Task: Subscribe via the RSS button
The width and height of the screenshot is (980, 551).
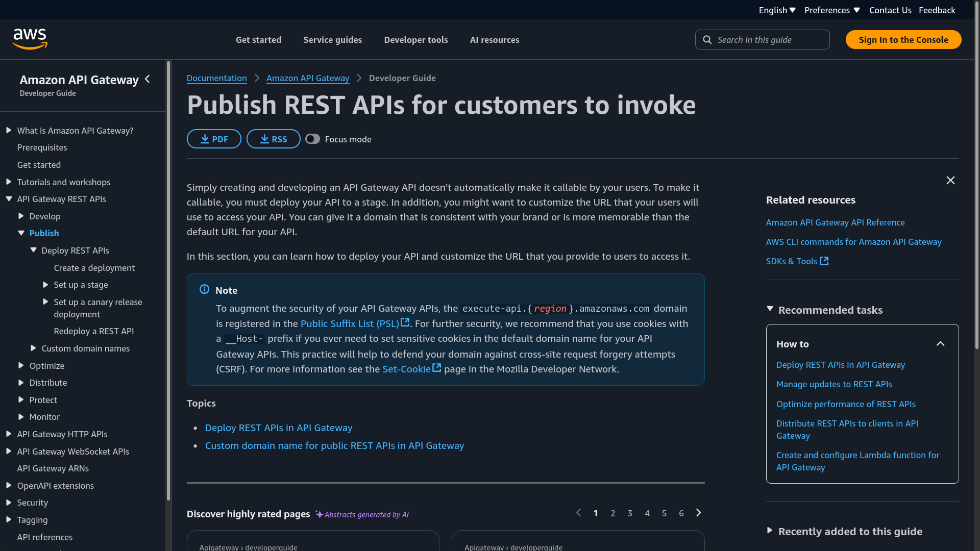Action: pyautogui.click(x=274, y=139)
